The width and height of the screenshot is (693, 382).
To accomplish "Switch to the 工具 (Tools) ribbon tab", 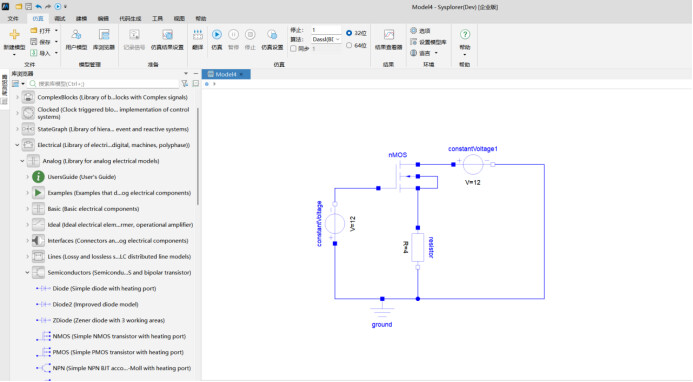I will (157, 19).
